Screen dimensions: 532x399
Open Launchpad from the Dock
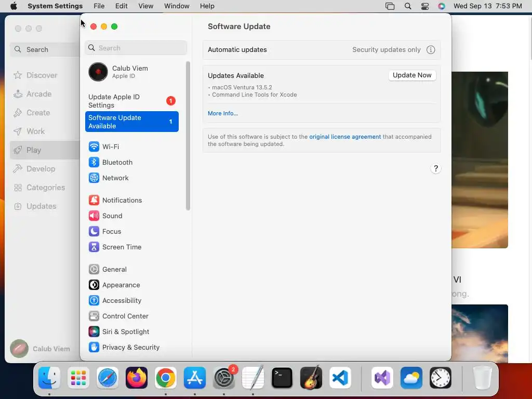[x=78, y=378]
